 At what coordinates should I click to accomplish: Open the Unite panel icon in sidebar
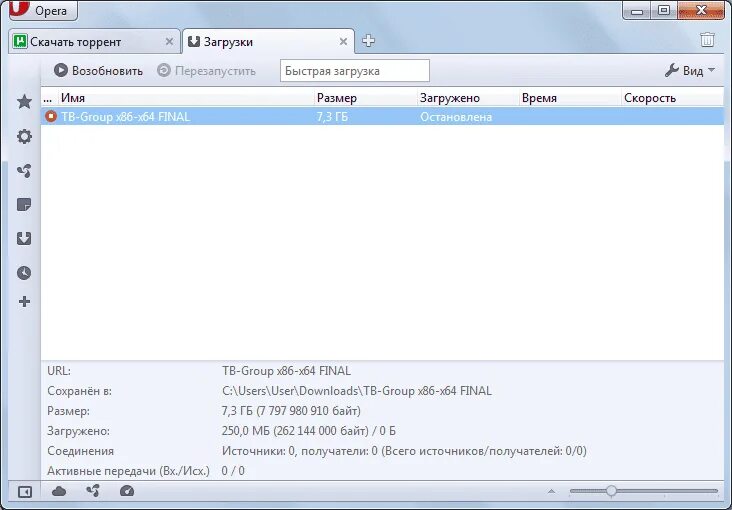tap(24, 171)
